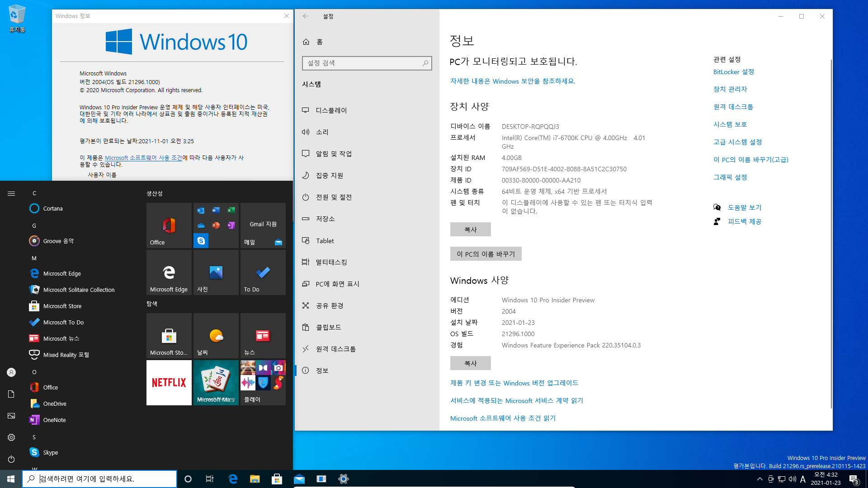Click the Settings page vertical scrollbar
868x488 pixels.
(x=831, y=233)
